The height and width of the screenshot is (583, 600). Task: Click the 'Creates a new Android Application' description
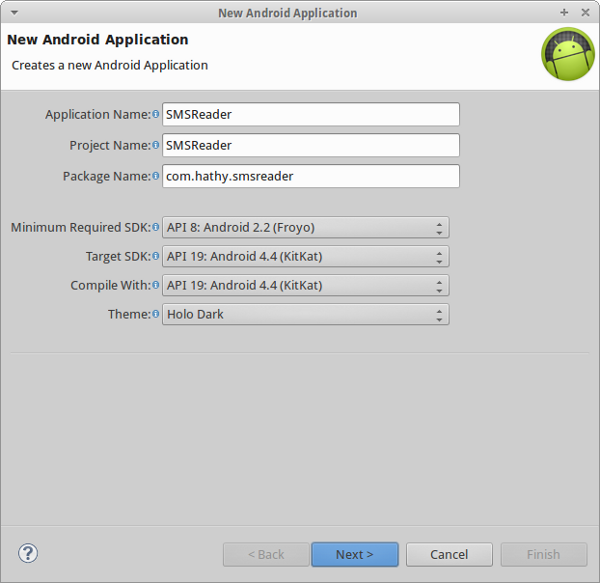pos(110,65)
